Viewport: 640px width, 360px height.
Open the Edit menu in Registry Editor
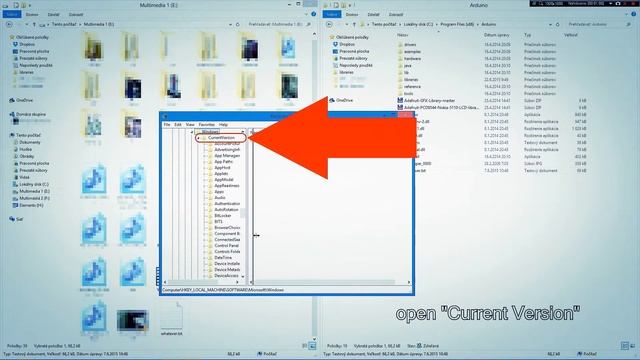click(x=178, y=124)
